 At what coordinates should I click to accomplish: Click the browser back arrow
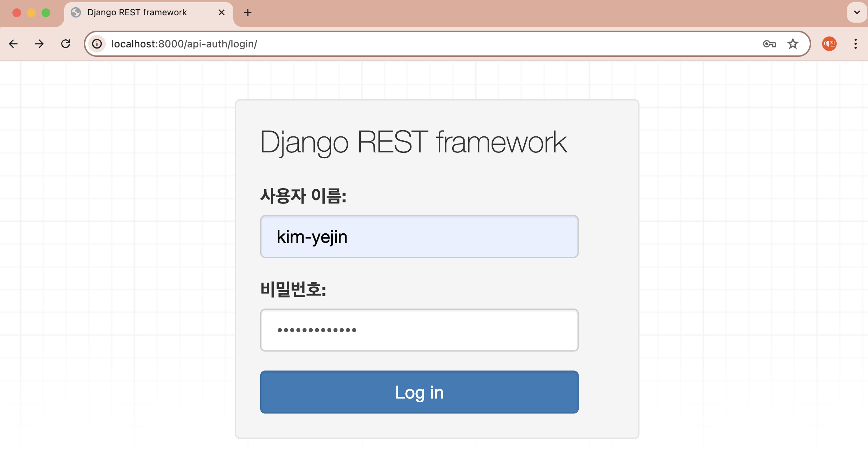pyautogui.click(x=13, y=44)
